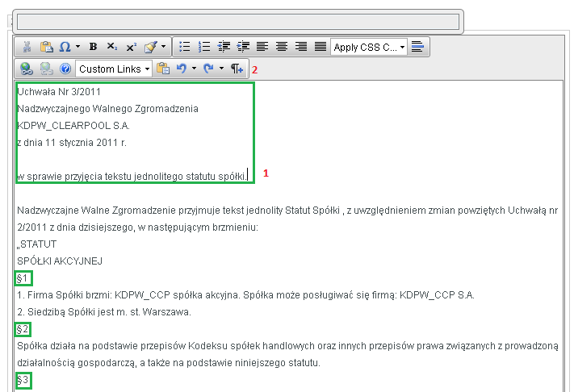Open the Hyperlink Manager globe icon
The image size is (574, 392).
[27, 69]
